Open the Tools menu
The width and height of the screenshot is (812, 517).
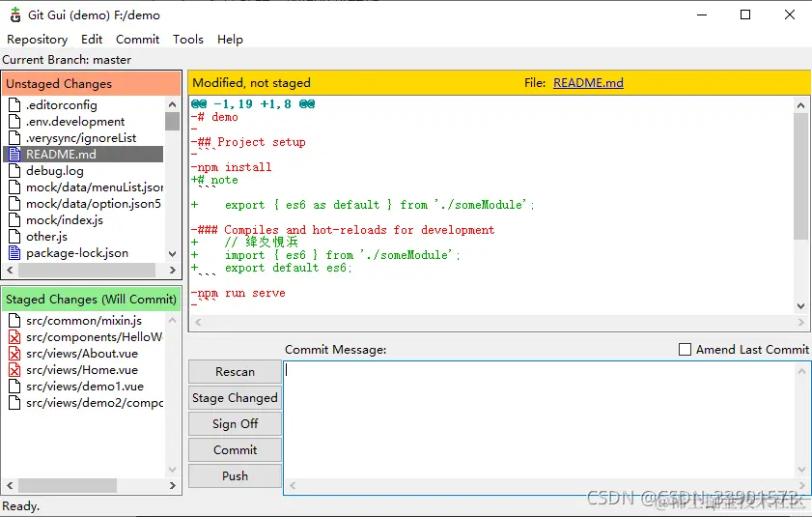188,40
